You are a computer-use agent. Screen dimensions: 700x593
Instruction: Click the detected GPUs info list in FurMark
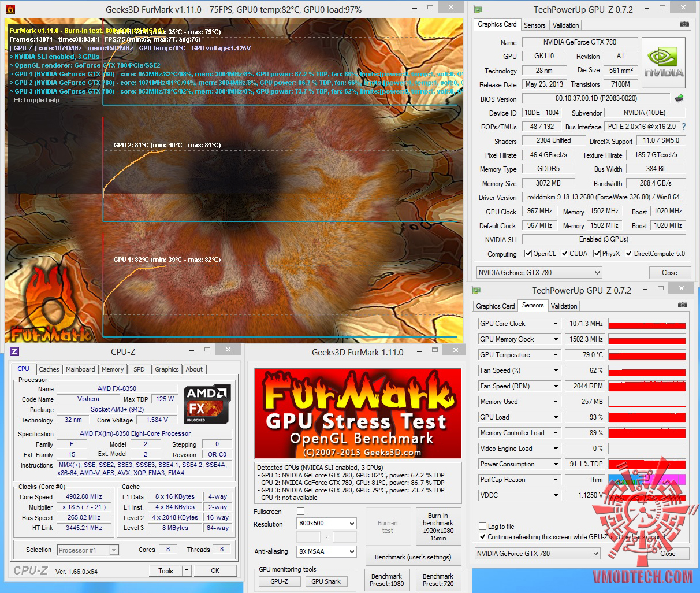pyautogui.click(x=358, y=483)
